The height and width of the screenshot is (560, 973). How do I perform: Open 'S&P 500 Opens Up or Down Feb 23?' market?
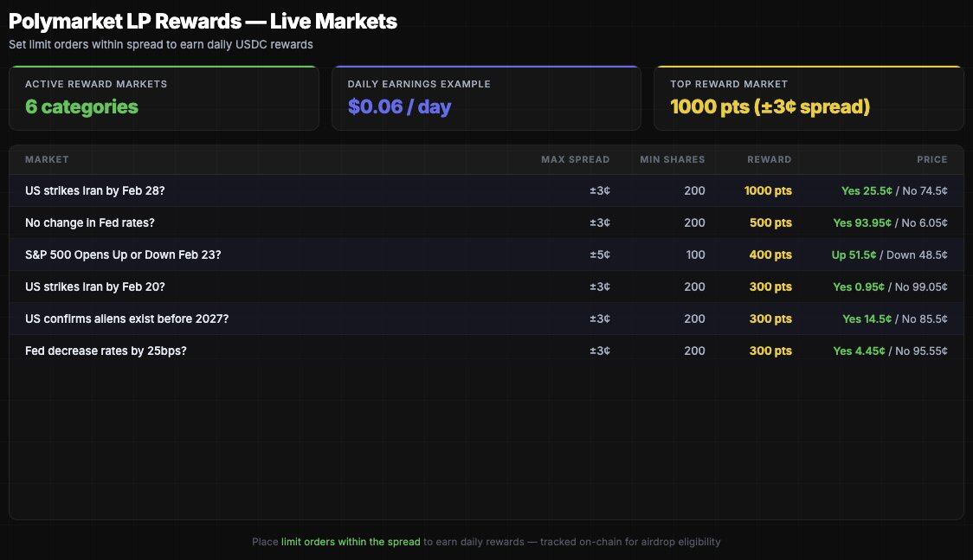123,254
